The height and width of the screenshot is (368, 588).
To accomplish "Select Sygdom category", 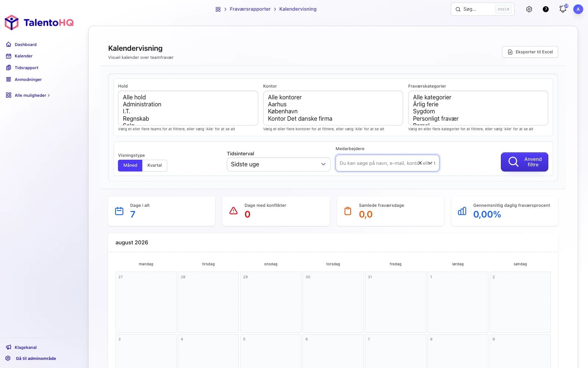I will (x=478, y=112).
